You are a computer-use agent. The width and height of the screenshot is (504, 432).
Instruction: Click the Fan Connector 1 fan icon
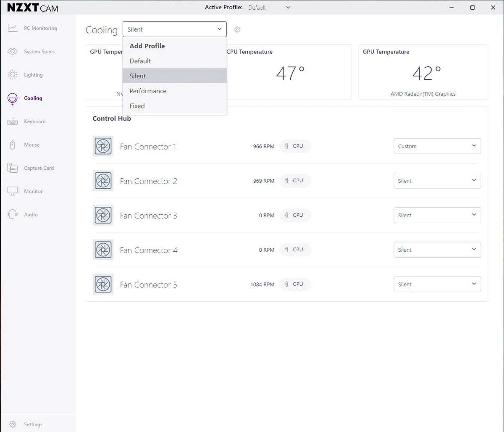point(103,146)
